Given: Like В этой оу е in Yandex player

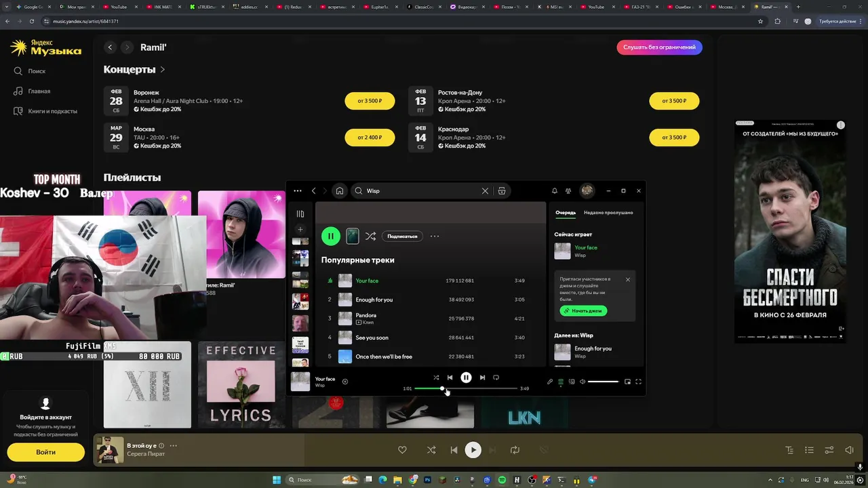Looking at the screenshot, I should coord(402,450).
